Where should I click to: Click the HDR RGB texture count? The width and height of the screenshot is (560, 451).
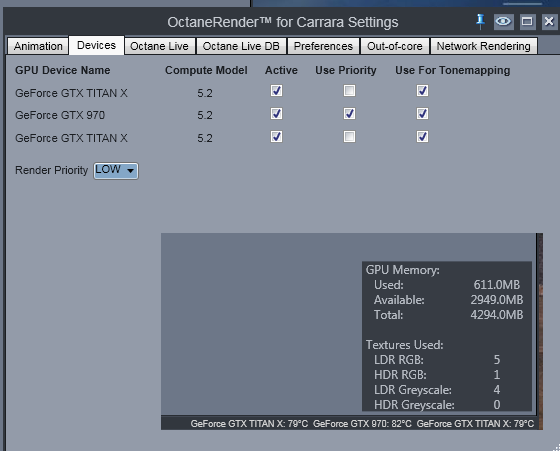(x=497, y=375)
